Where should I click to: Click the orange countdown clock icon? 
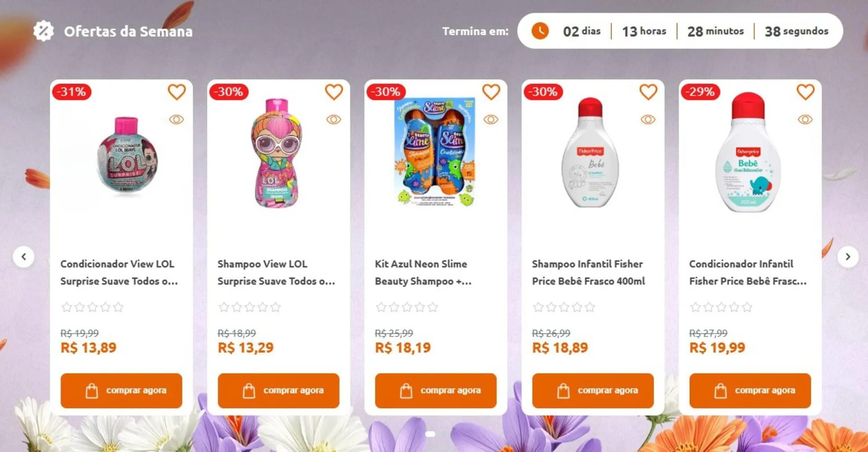540,31
